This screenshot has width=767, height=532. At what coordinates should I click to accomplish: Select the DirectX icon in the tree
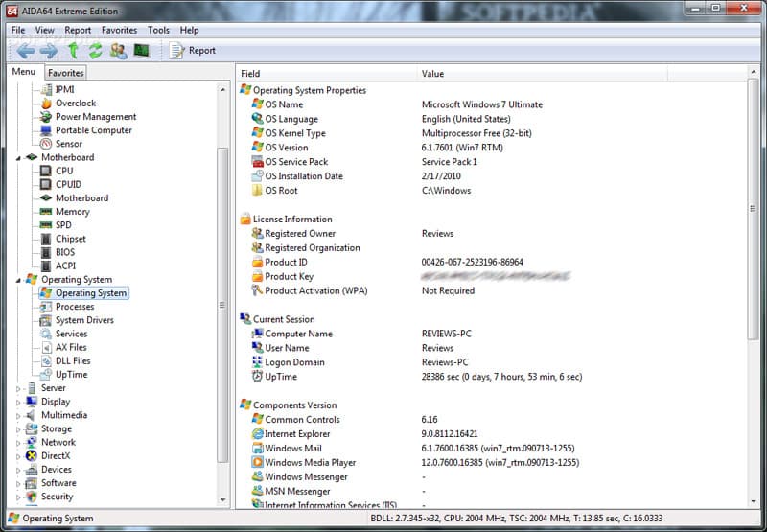click(x=32, y=456)
